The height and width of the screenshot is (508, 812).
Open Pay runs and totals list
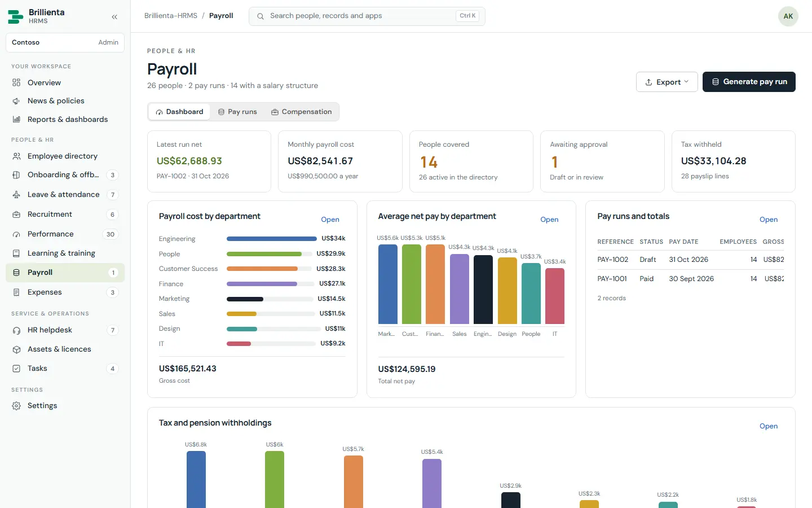point(769,220)
